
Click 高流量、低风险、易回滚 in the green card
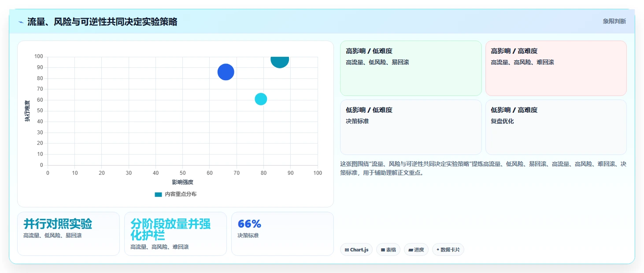coord(378,62)
